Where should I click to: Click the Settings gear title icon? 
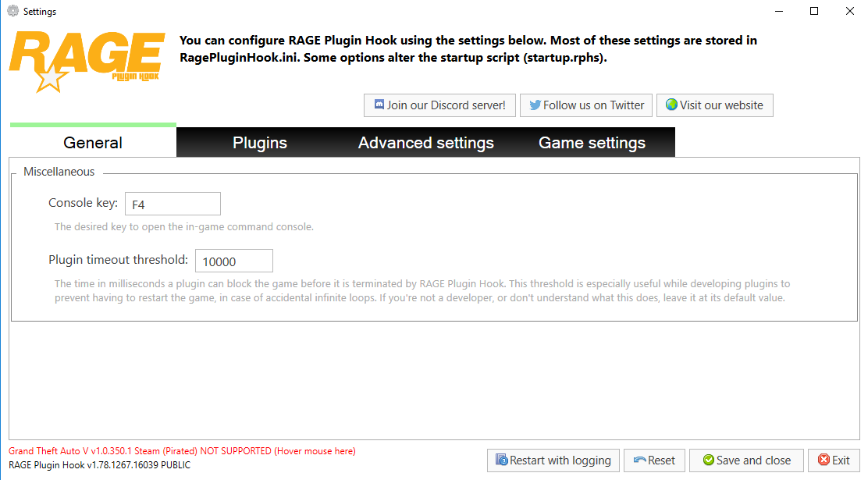tap(12, 11)
